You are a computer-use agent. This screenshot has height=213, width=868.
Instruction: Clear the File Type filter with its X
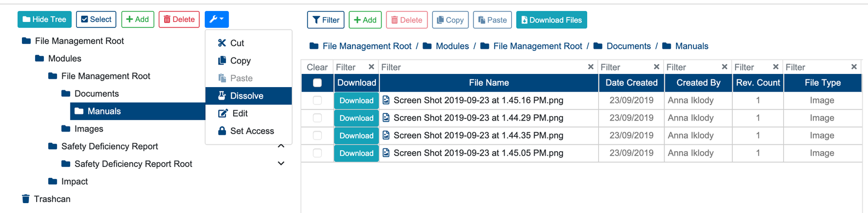pyautogui.click(x=854, y=67)
